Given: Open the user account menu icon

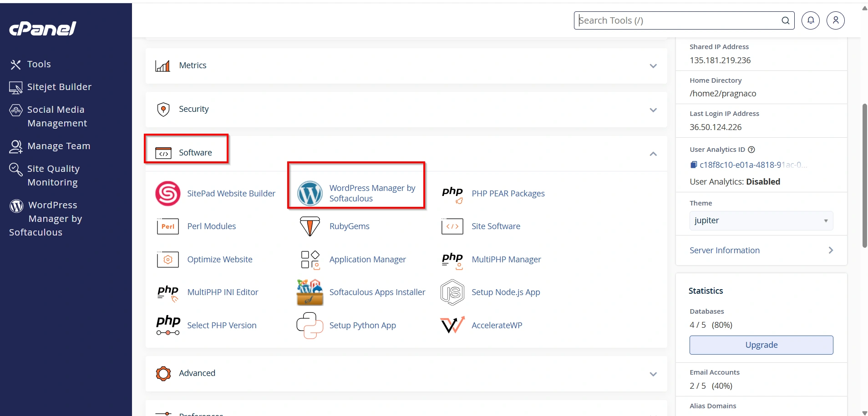Looking at the screenshot, I should click(x=836, y=20).
